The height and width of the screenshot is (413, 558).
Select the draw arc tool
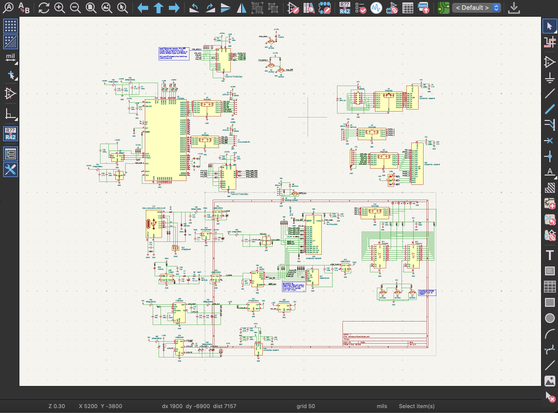click(x=549, y=334)
